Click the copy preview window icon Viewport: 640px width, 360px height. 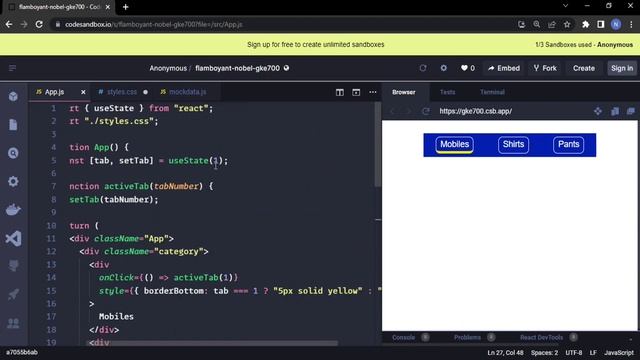pos(615,111)
